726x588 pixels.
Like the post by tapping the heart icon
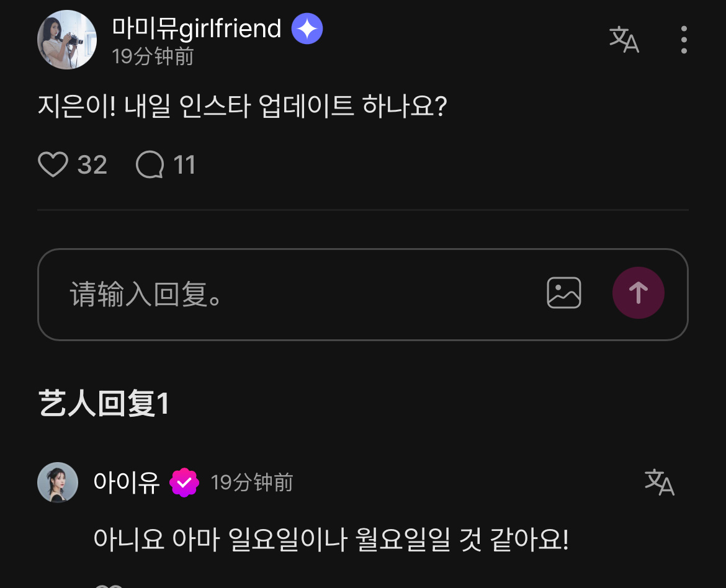coord(53,164)
